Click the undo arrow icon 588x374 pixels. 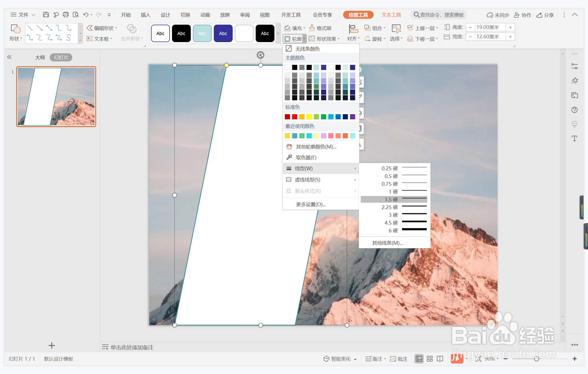pos(86,15)
